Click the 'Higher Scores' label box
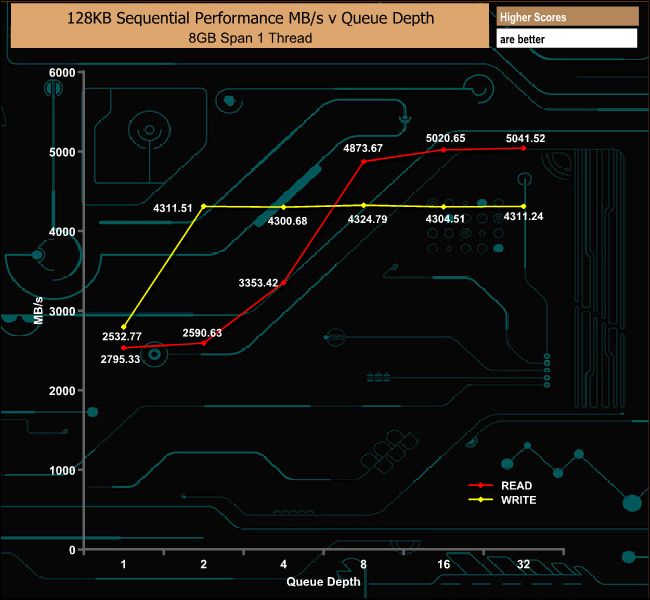 (x=567, y=17)
